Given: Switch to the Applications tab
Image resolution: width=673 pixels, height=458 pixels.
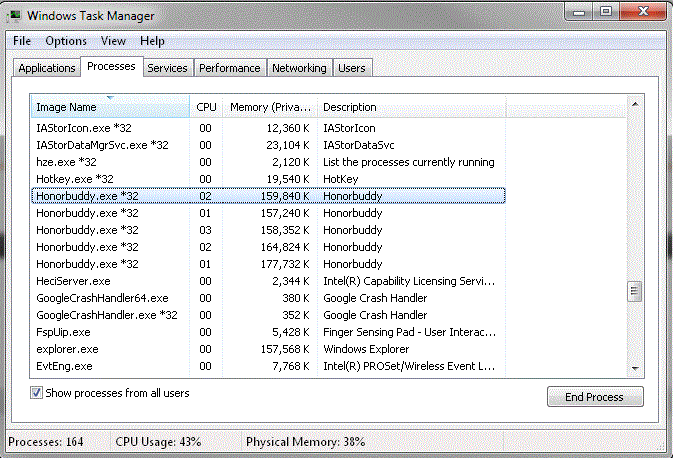Looking at the screenshot, I should tap(47, 68).
